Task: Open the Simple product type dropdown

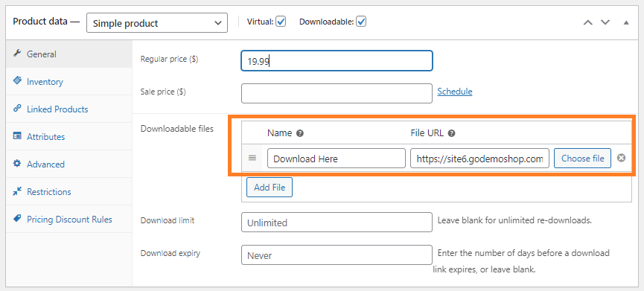Action: [157, 23]
